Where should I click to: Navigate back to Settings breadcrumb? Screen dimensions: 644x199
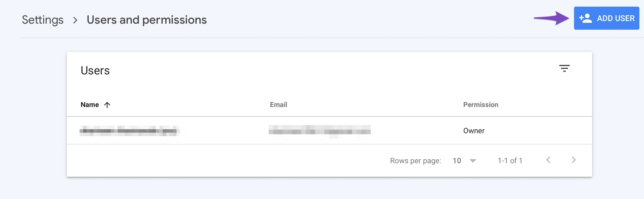[43, 20]
